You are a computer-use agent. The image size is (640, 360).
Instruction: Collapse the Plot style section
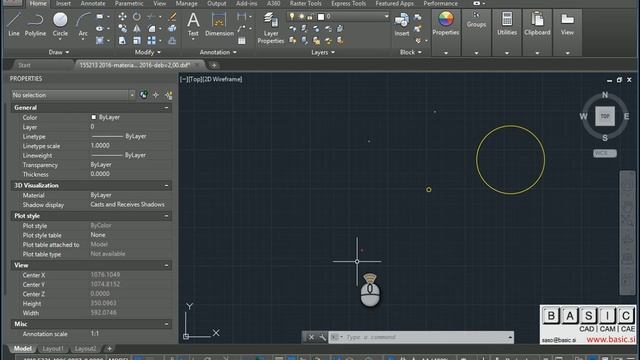coord(166,216)
